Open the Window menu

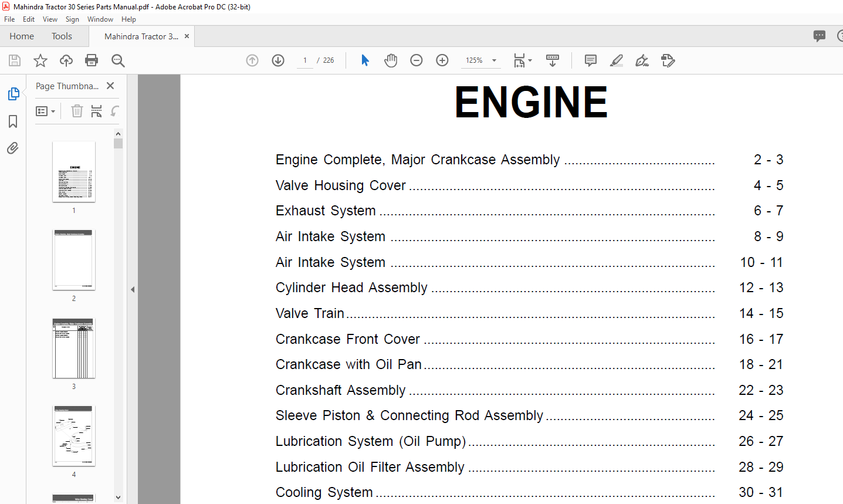coord(100,19)
